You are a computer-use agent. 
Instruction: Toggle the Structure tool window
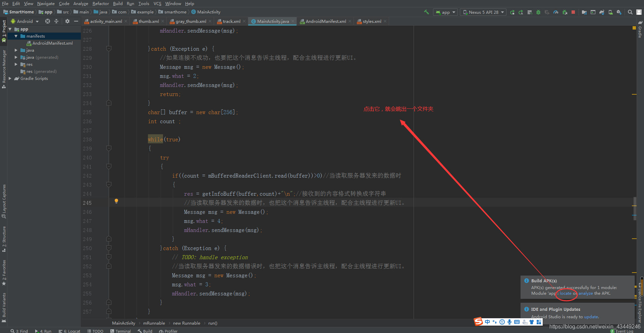coord(4,239)
